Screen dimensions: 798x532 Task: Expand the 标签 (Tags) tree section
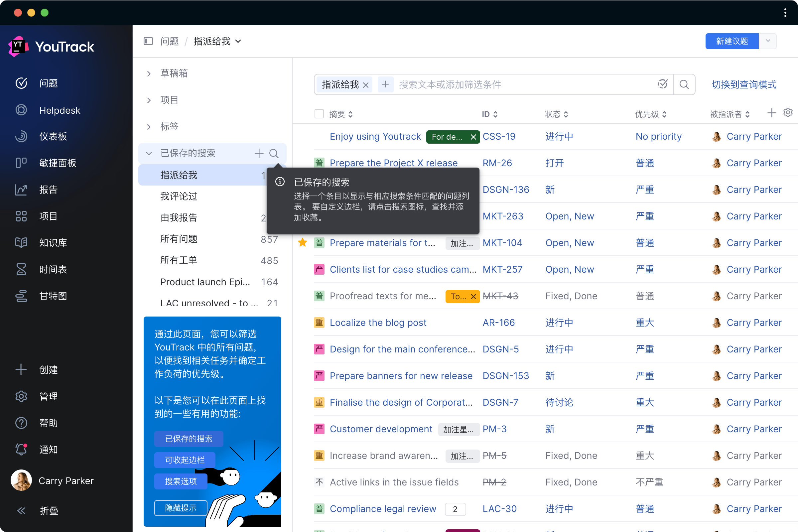(148, 126)
